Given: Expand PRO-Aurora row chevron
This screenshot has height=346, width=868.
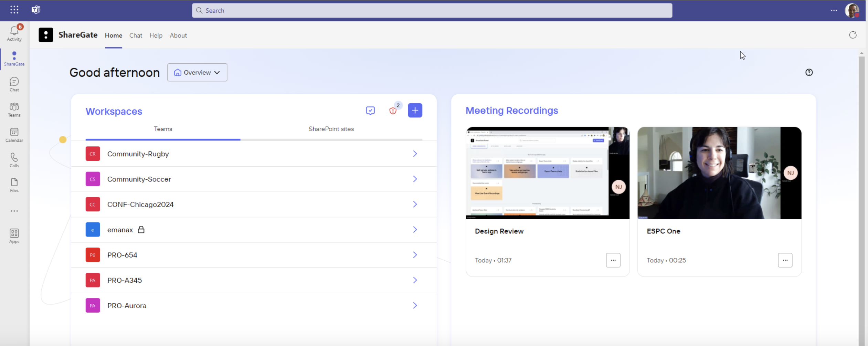Looking at the screenshot, I should (415, 306).
